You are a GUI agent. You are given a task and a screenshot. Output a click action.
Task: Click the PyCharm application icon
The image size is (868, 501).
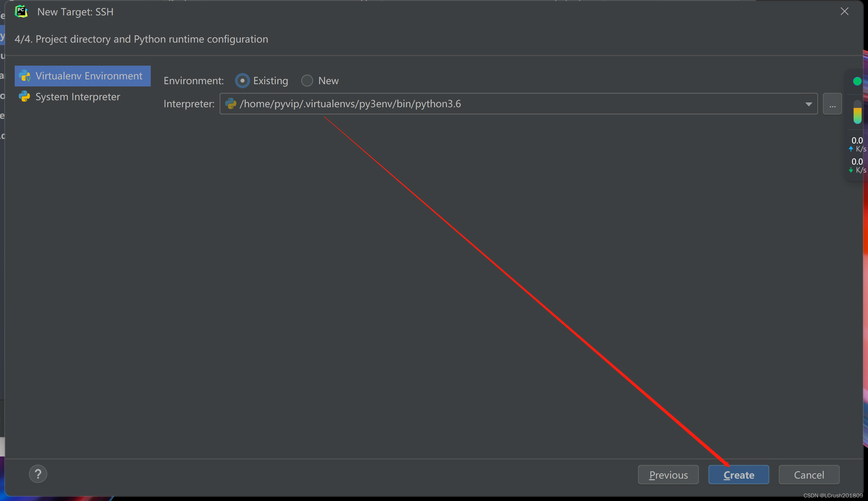pyautogui.click(x=21, y=11)
